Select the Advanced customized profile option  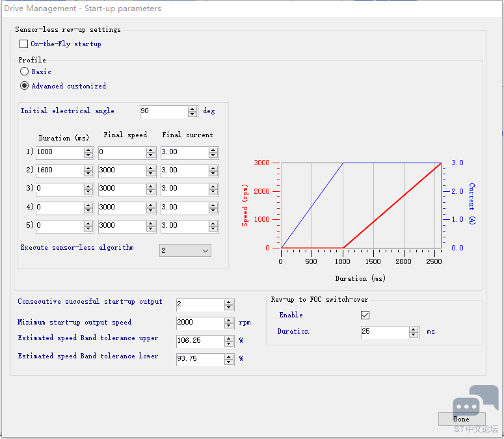click(x=25, y=86)
